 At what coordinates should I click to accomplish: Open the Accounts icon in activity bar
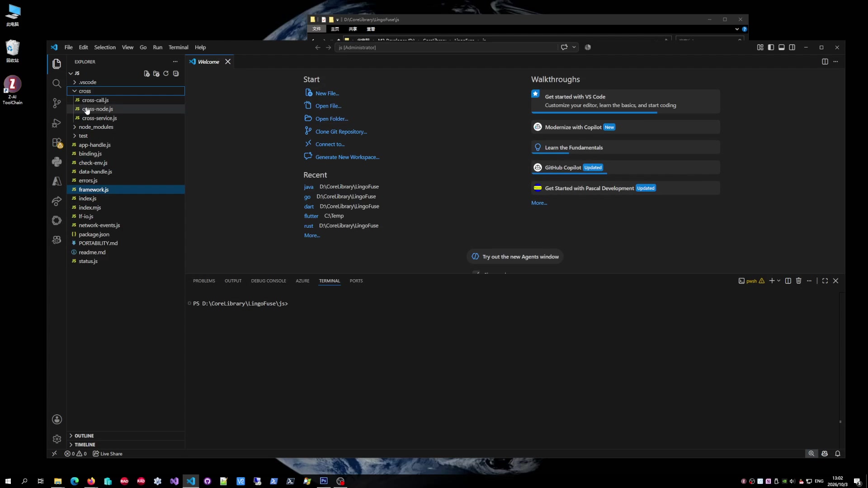(x=57, y=419)
